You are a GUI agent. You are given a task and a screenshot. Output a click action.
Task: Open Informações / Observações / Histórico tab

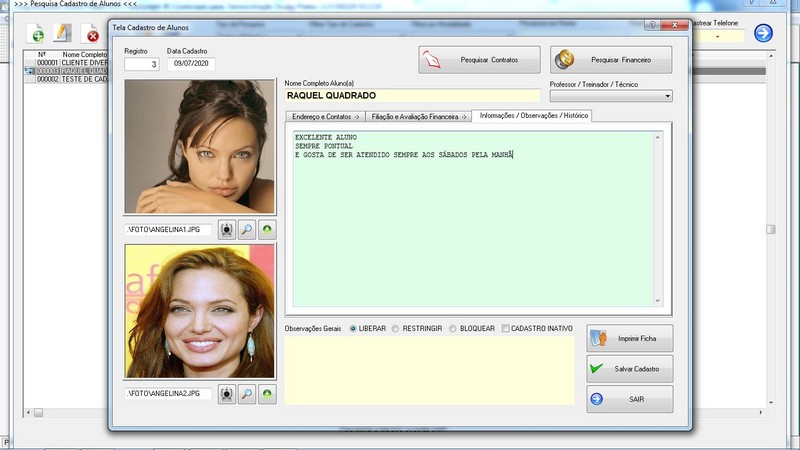tap(533, 116)
